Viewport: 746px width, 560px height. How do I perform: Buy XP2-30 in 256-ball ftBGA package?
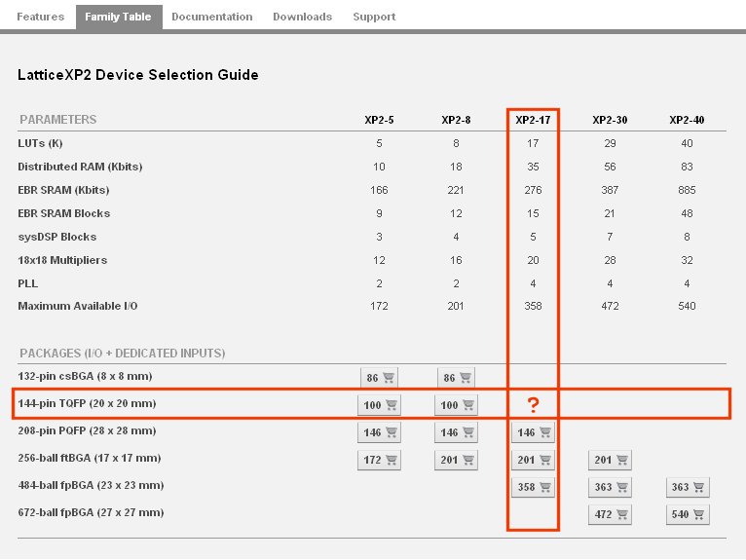pyautogui.click(x=611, y=460)
